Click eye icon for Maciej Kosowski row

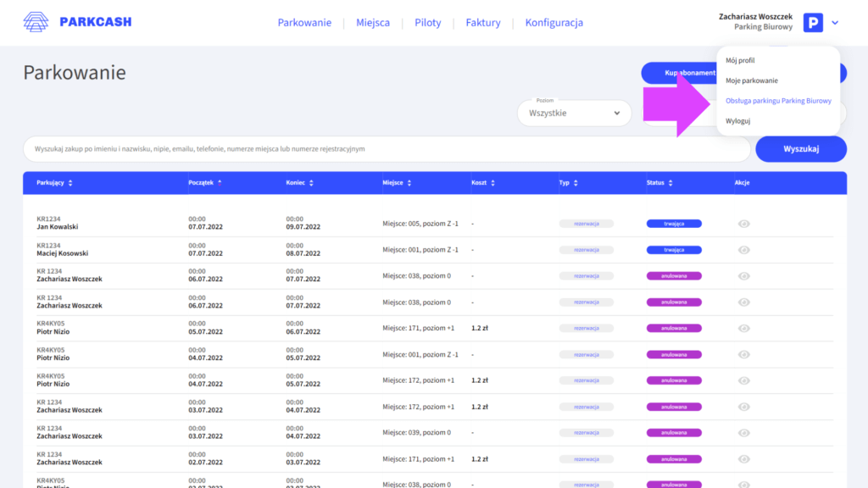(744, 250)
